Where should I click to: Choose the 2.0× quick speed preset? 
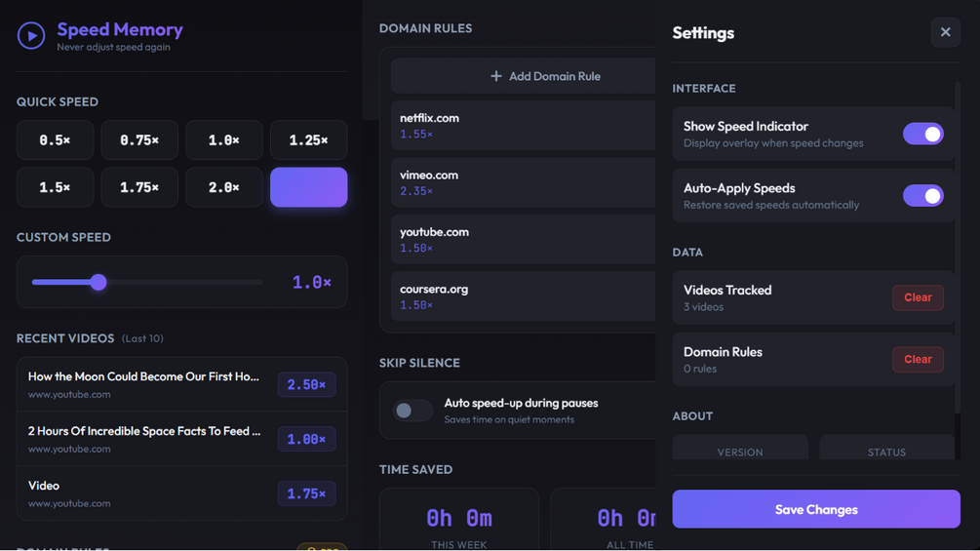click(x=223, y=187)
